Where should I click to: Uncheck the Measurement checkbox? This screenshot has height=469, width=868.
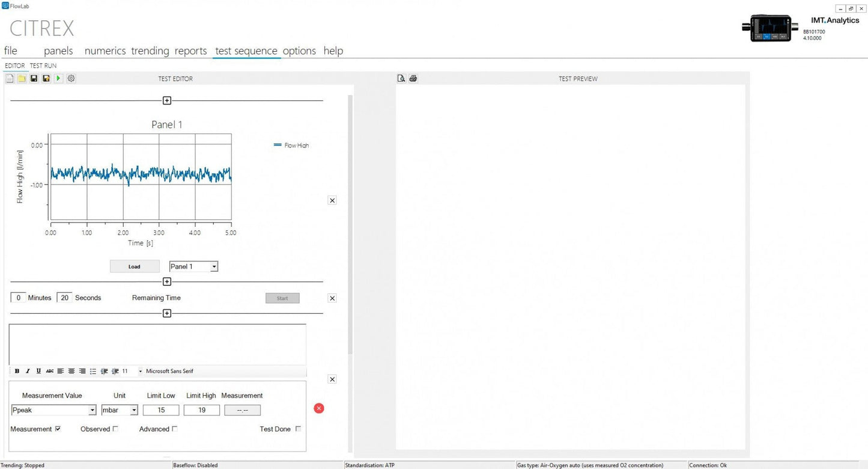(x=58, y=428)
